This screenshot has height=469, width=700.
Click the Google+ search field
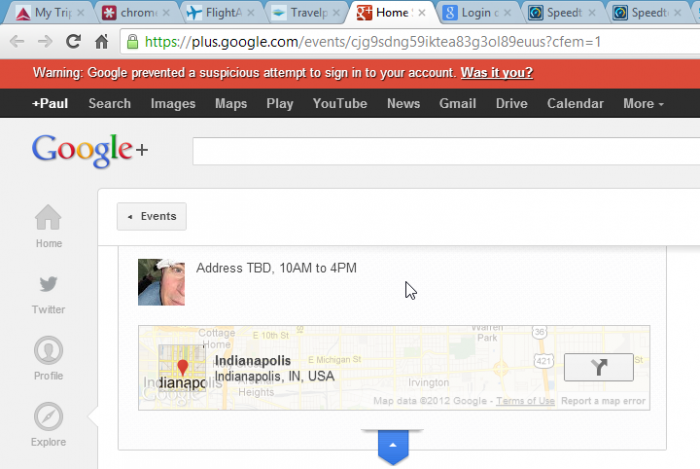446,151
